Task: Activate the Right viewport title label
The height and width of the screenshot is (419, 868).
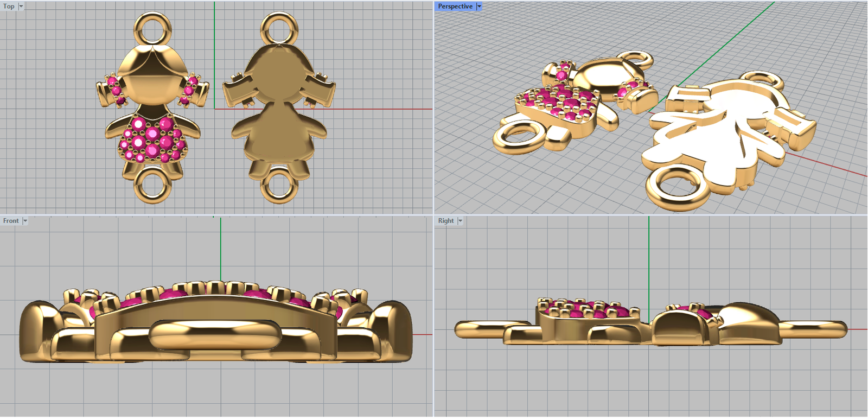Action: 445,221
